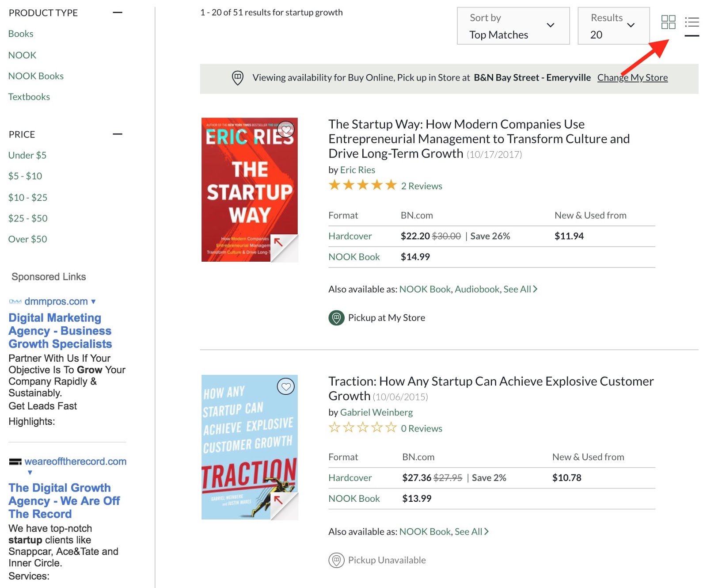This screenshot has height=588, width=707.
Task: Expand weareofftherecord.com ad dropdown arrow
Action: [30, 473]
